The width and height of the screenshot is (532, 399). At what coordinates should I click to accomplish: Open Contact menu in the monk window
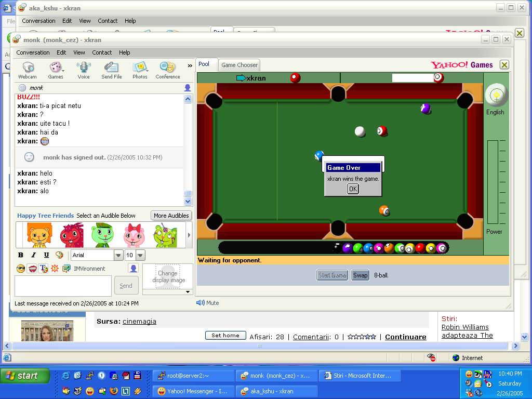point(102,52)
